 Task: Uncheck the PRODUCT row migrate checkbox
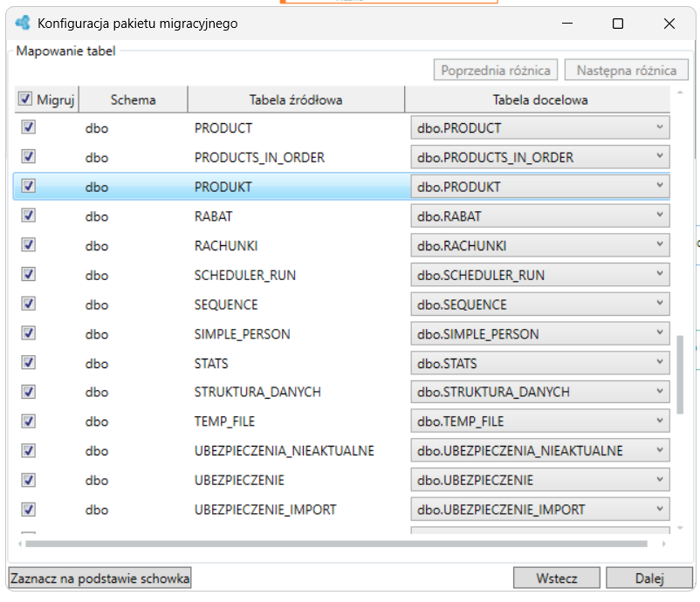[x=29, y=127]
